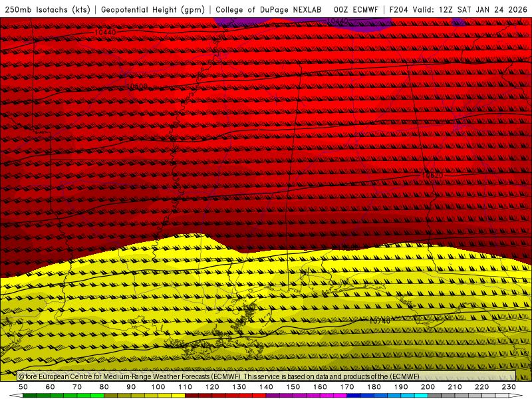Click the 90 value on the legend
Viewport: 532px width, 399px height.
pos(131,387)
